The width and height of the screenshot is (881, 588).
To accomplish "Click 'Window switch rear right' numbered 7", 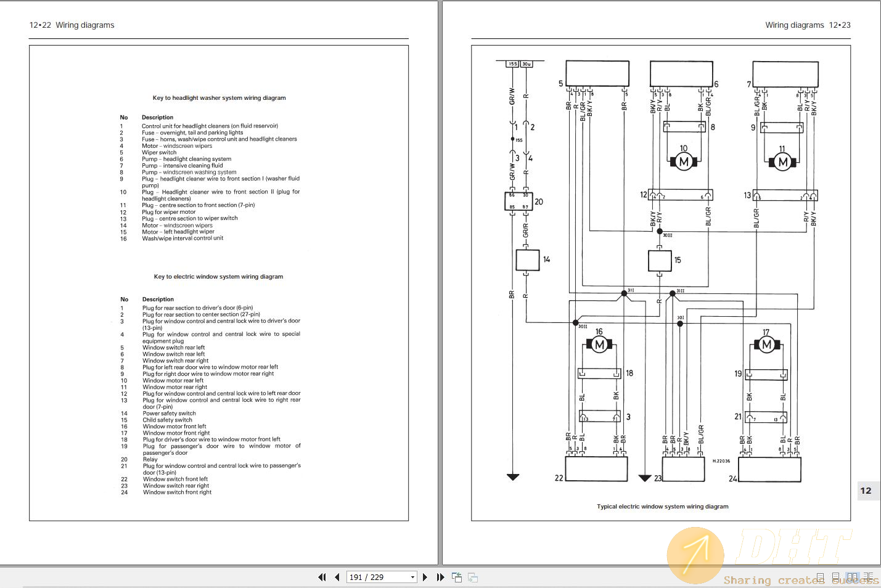I will [176, 361].
